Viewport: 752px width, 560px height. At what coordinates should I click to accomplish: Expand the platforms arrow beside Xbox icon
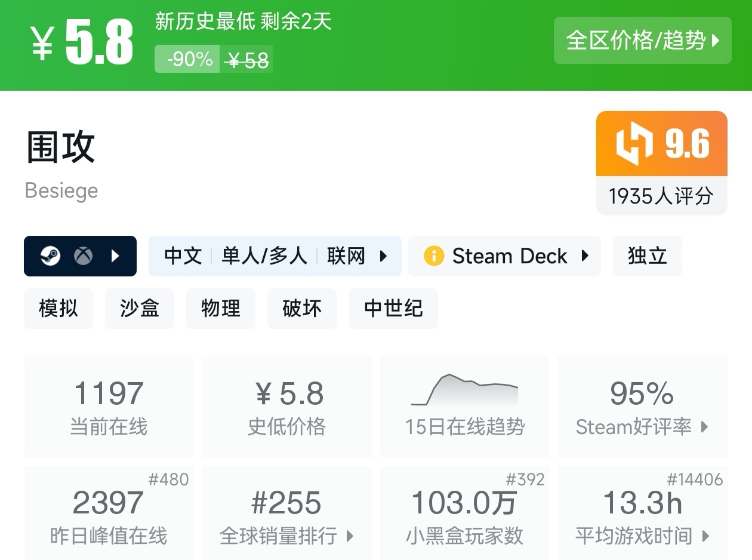pos(116,256)
